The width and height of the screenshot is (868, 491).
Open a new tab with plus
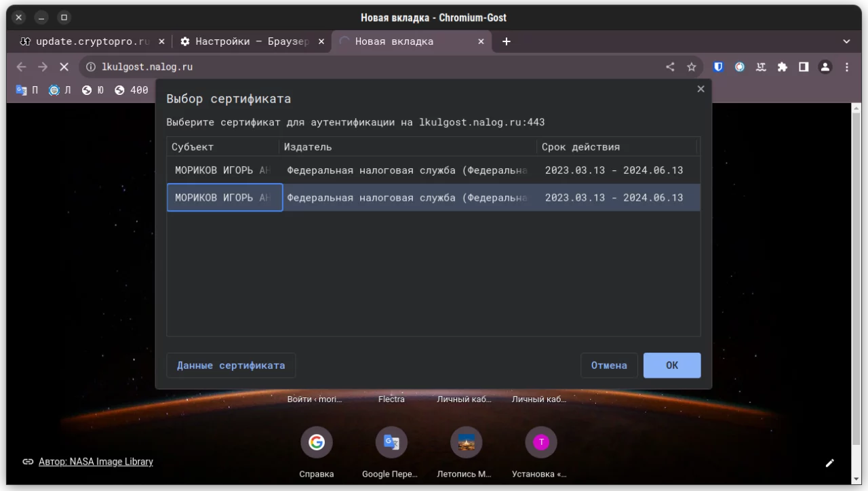(x=506, y=41)
